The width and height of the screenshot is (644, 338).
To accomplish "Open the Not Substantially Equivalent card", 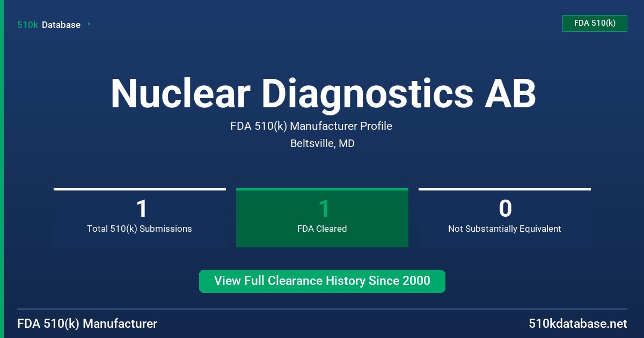I will click(504, 217).
